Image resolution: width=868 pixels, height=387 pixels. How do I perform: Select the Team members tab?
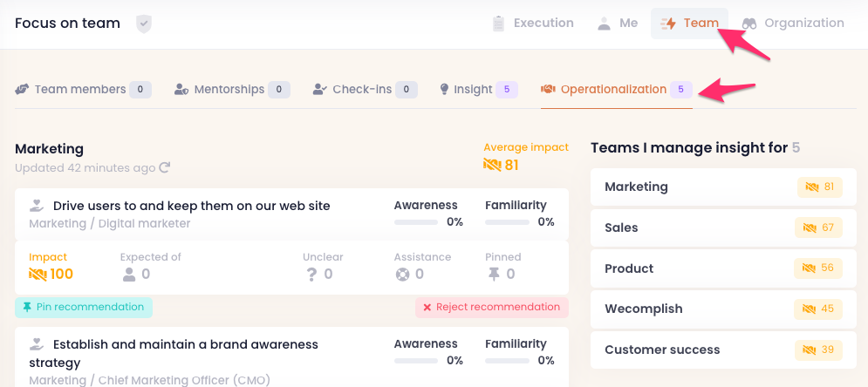[x=83, y=89]
